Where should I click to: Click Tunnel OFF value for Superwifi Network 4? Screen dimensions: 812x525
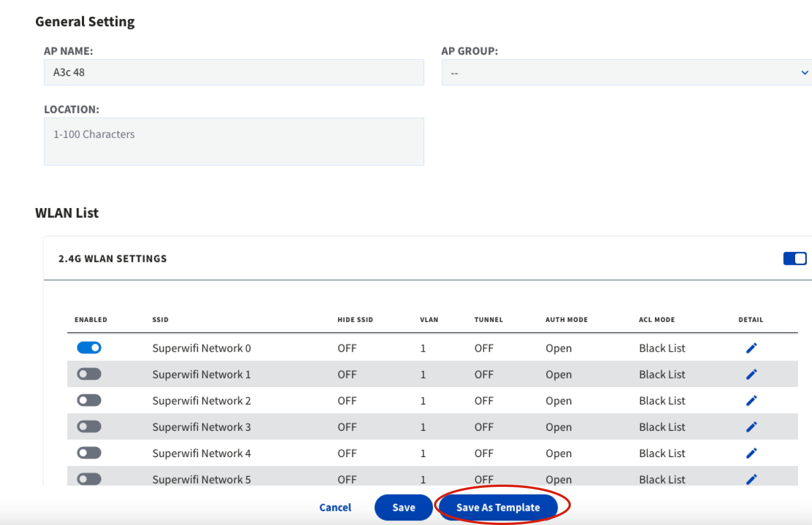tap(484, 453)
